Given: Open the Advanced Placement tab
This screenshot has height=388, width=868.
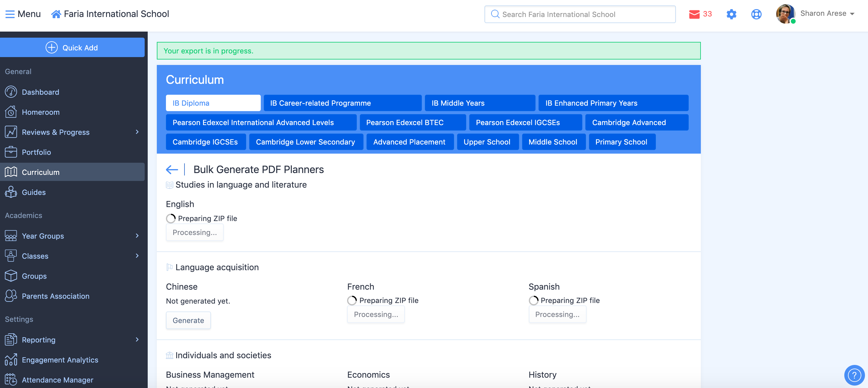Looking at the screenshot, I should click(410, 142).
